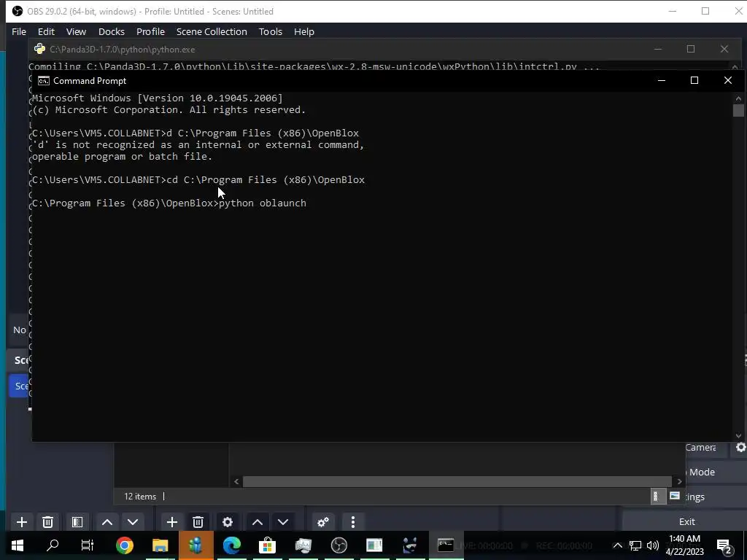747x560 pixels.
Task: Click Microsoft Windows version text line
Action: 158,98
